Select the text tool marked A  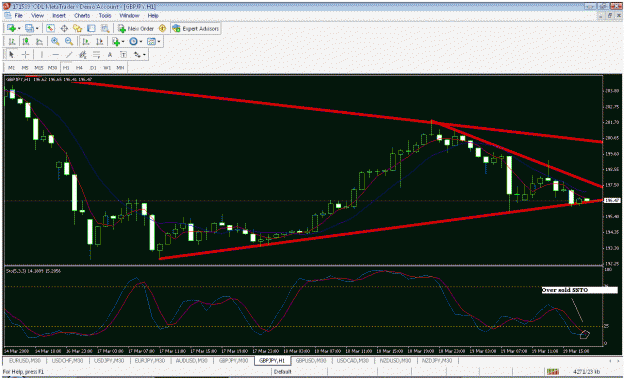110,54
